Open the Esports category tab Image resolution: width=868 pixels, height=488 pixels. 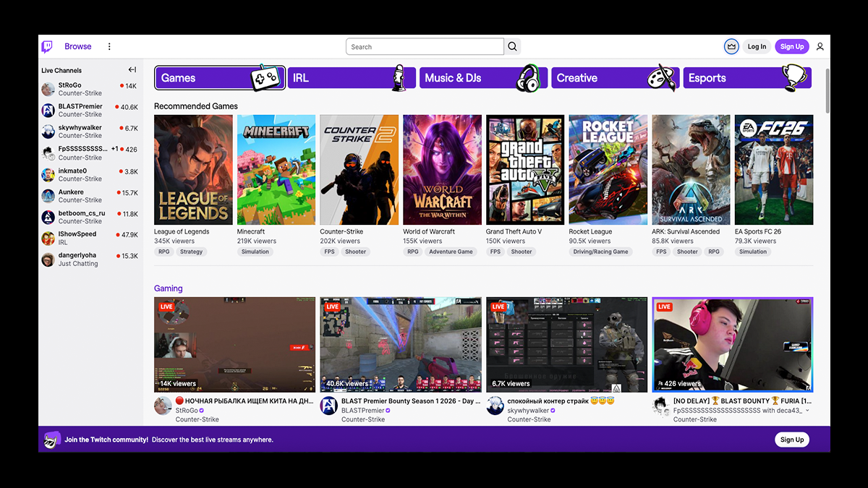(746, 78)
